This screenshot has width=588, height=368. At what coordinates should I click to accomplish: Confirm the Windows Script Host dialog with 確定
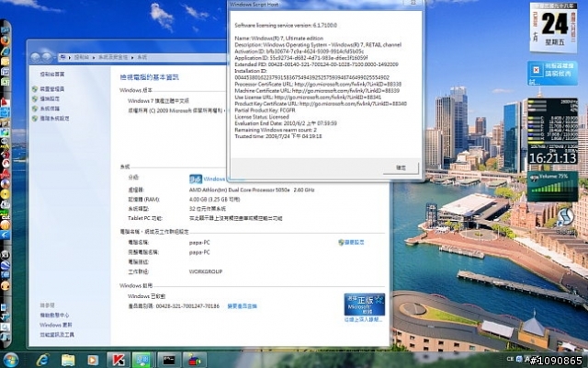(401, 167)
